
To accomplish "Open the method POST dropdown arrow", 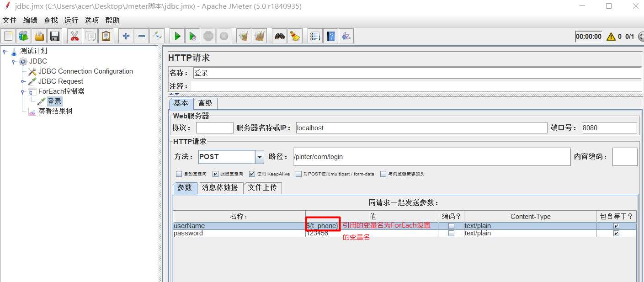I will click(x=260, y=157).
